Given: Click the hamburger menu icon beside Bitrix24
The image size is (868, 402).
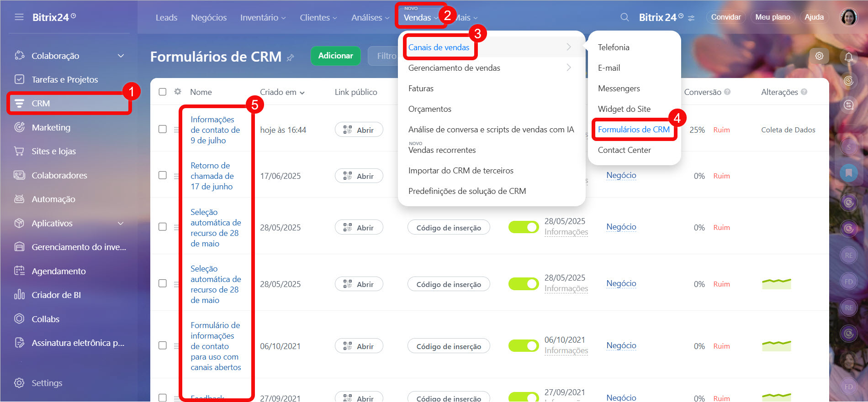Looking at the screenshot, I should [x=19, y=17].
